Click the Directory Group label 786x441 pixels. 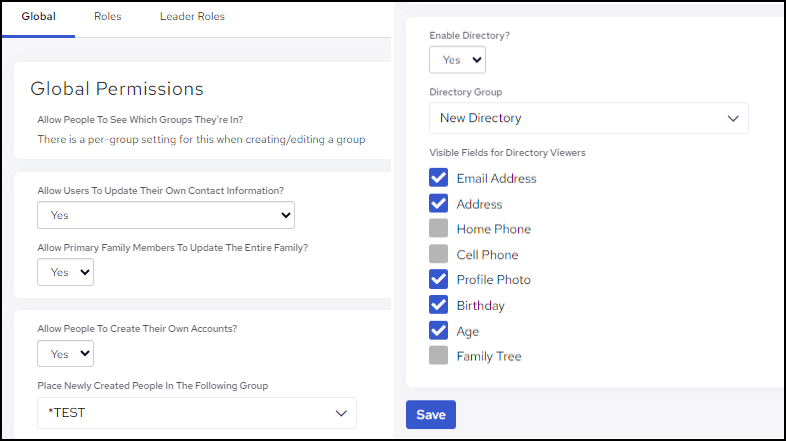coord(466,92)
